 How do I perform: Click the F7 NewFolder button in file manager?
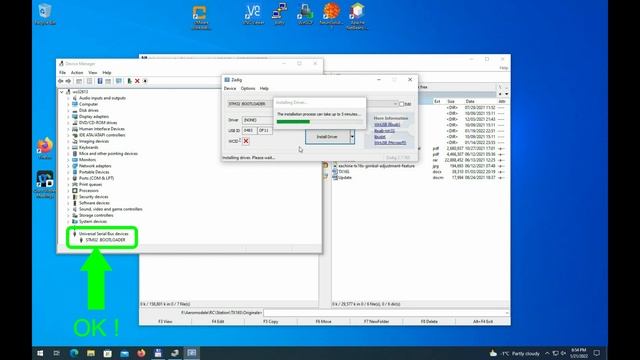pos(376,322)
